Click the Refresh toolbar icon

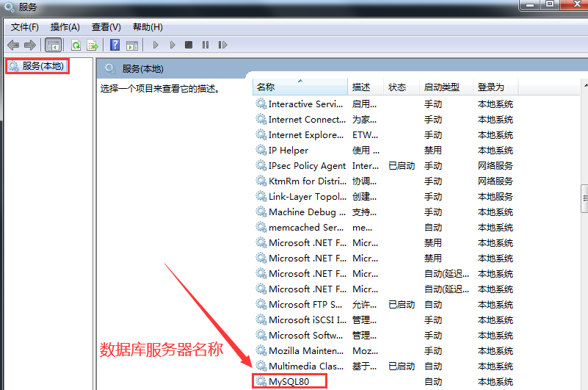[x=76, y=46]
